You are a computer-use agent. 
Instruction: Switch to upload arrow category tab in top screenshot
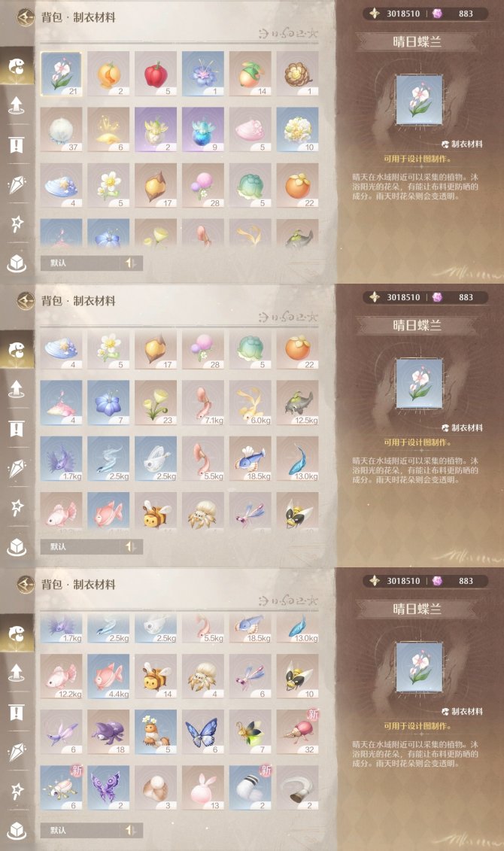17,105
